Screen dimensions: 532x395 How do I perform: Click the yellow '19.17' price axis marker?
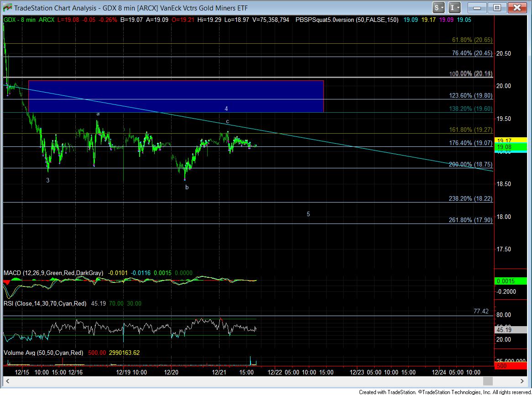[511, 140]
